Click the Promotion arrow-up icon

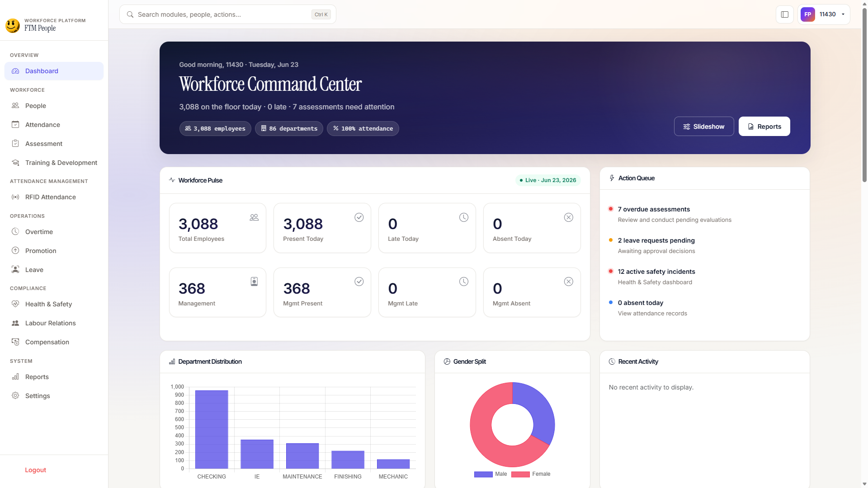(x=15, y=251)
